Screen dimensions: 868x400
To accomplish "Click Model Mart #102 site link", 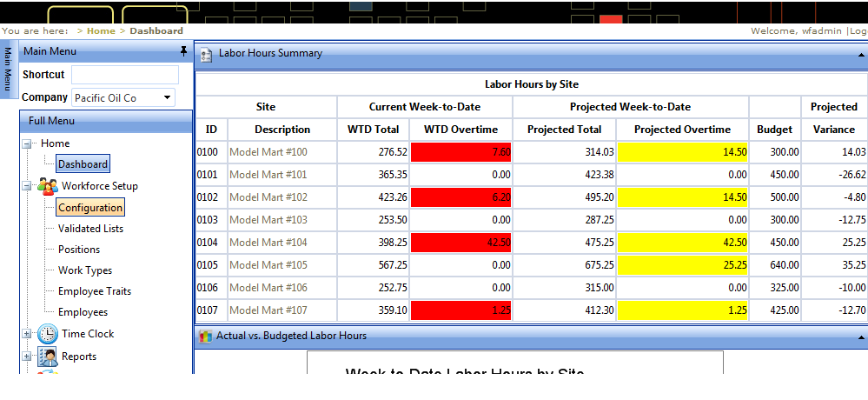I will click(268, 197).
